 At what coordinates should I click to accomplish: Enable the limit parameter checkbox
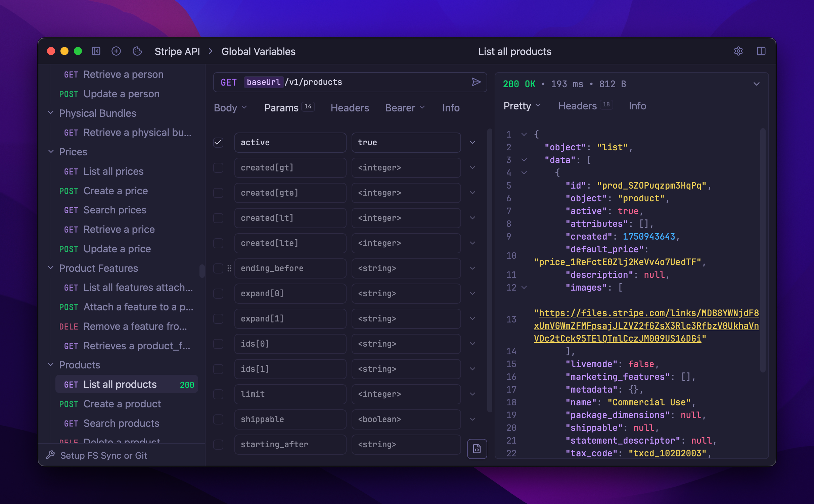[x=218, y=394]
